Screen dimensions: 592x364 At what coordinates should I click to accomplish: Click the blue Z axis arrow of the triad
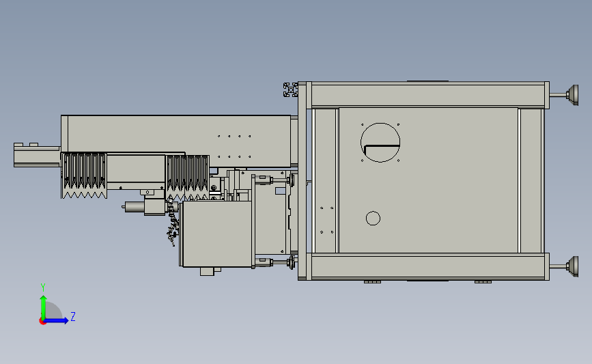pos(57,320)
